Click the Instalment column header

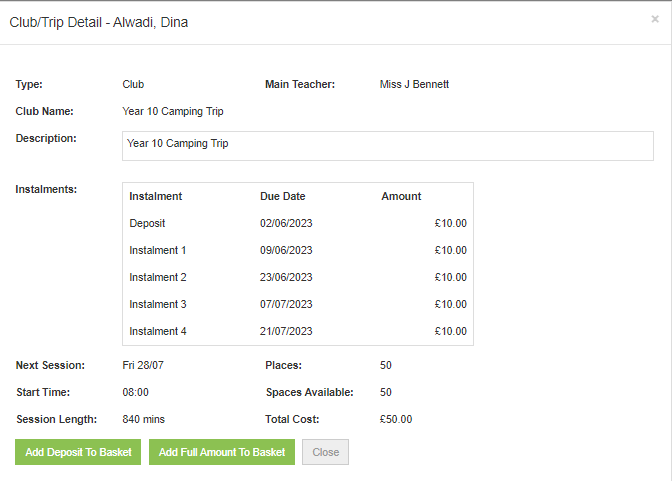coord(156,196)
